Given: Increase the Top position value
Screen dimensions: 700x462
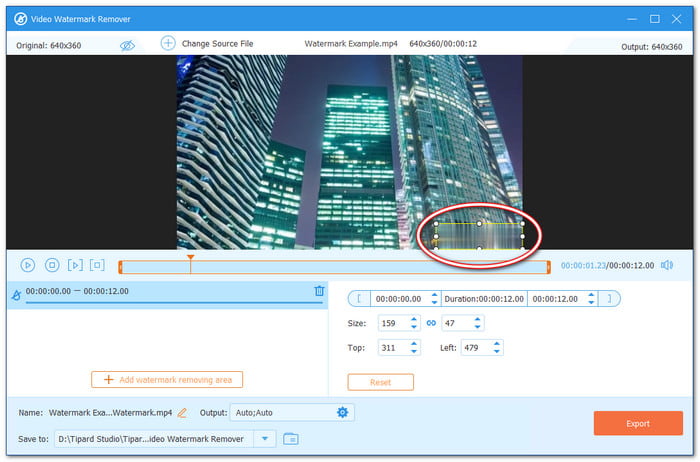Looking at the screenshot, I should [x=414, y=344].
